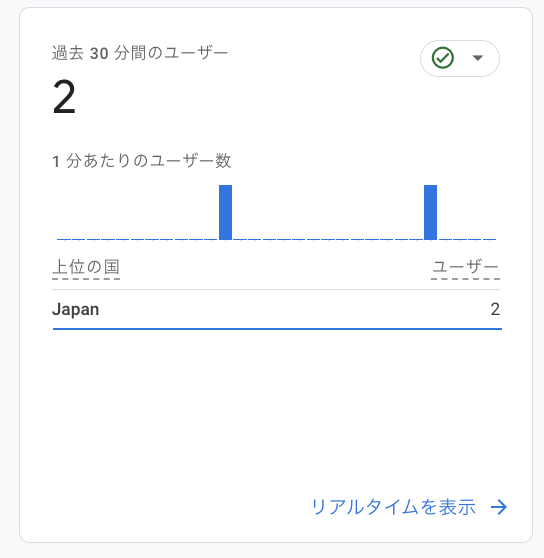This screenshot has width=544, height=558.
Task: Click the 1 分あたりのユーザー数 label
Action: point(142,161)
